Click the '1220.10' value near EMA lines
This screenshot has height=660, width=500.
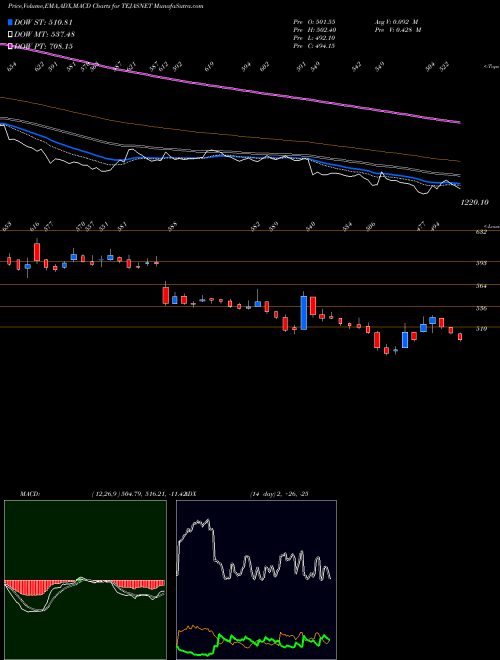coord(474,202)
